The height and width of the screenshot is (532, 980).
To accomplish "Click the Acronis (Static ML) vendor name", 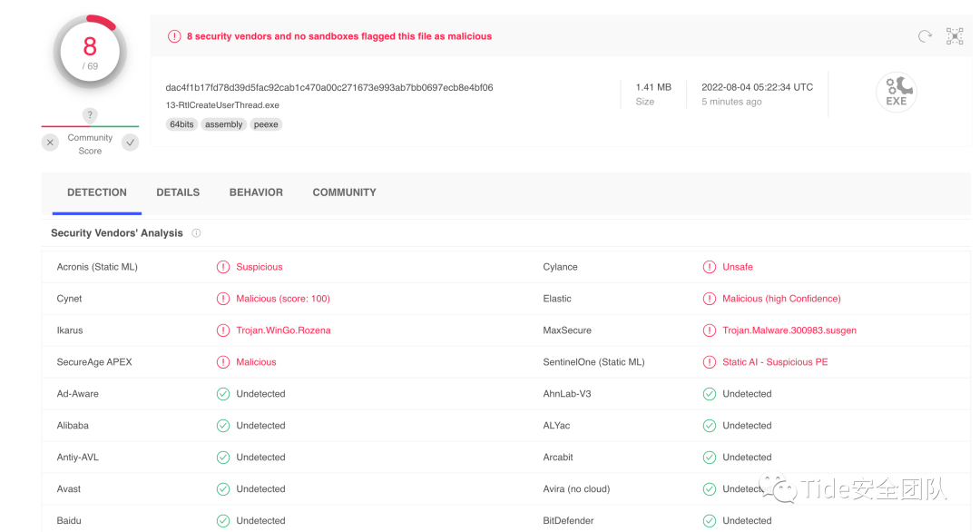I will point(97,267).
